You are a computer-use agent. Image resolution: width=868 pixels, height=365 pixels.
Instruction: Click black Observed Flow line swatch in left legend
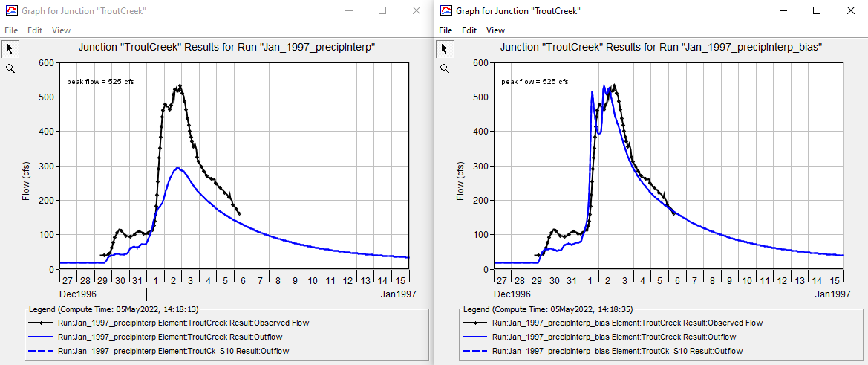click(41, 323)
